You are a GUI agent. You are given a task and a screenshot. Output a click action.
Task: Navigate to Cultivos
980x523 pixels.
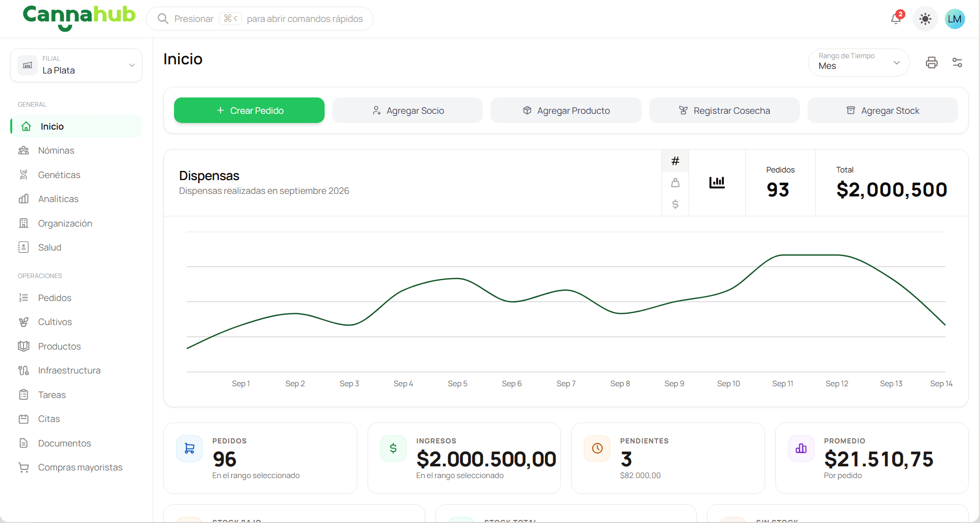(76, 322)
